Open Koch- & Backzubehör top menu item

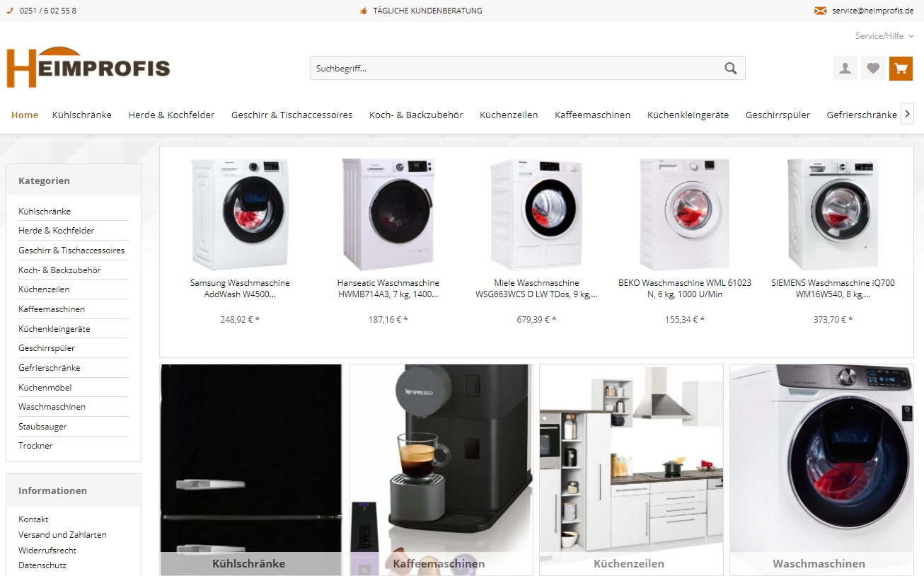tap(416, 115)
